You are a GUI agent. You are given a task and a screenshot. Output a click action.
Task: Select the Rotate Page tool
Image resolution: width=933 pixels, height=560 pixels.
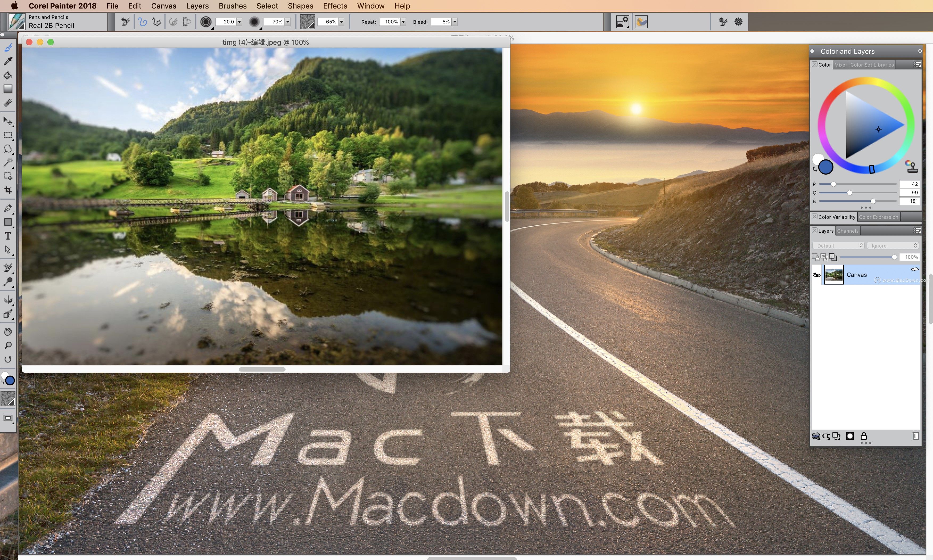pos(8,359)
